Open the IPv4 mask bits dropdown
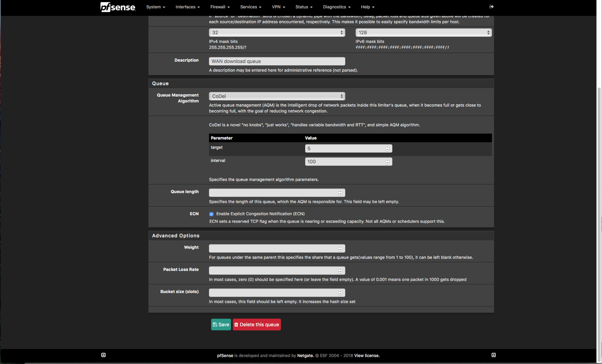602x364 pixels. 277,33
